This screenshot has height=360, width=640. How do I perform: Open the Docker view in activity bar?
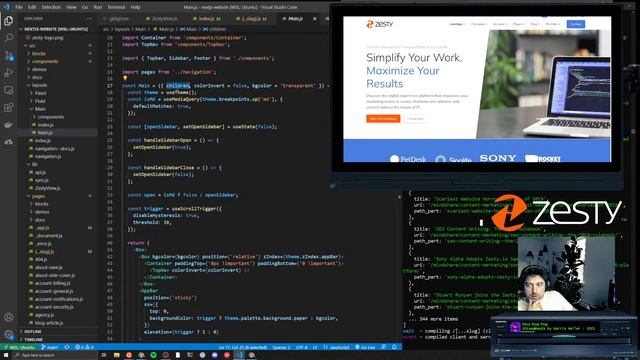[x=8, y=125]
